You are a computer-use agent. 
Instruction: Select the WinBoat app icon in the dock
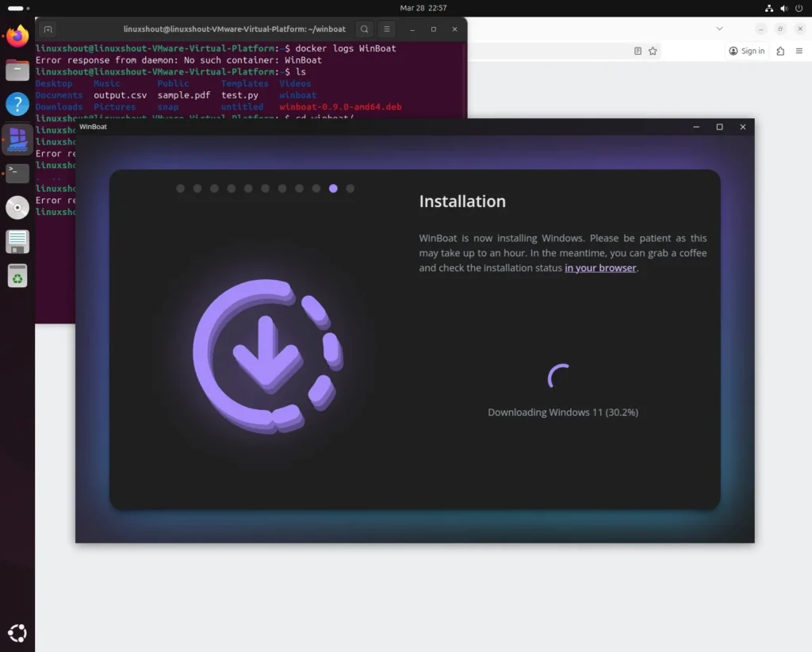(x=17, y=140)
